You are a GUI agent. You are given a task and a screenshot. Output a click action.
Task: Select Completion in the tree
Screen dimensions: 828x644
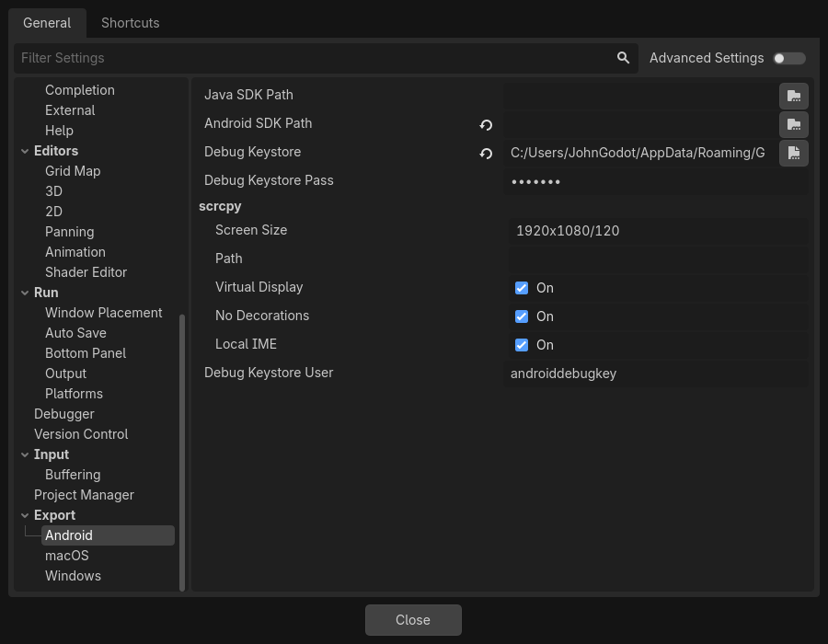pos(80,90)
